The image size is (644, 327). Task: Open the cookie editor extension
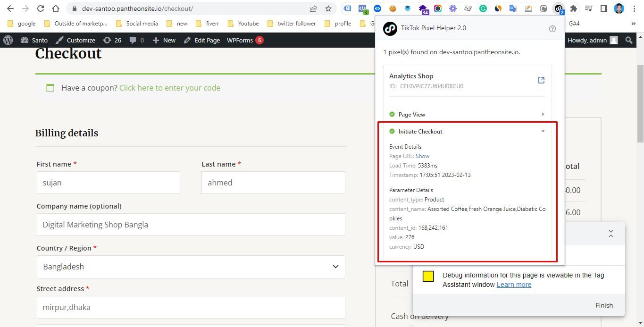[393, 8]
